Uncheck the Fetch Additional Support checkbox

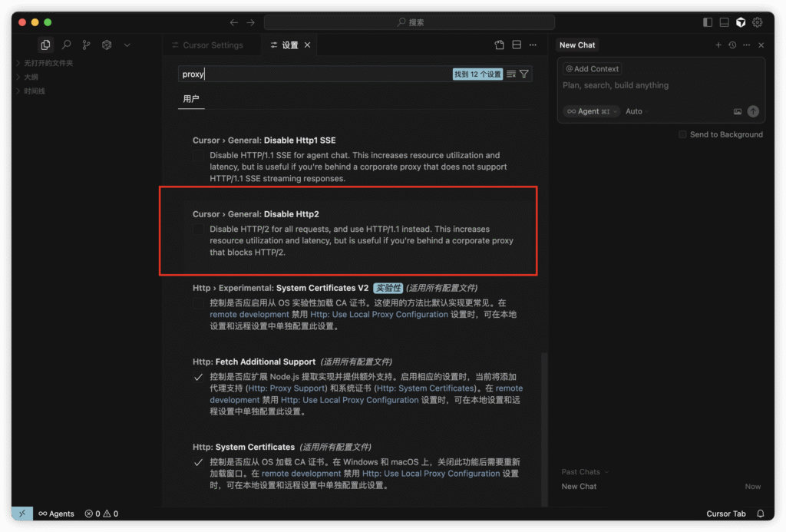click(x=199, y=378)
